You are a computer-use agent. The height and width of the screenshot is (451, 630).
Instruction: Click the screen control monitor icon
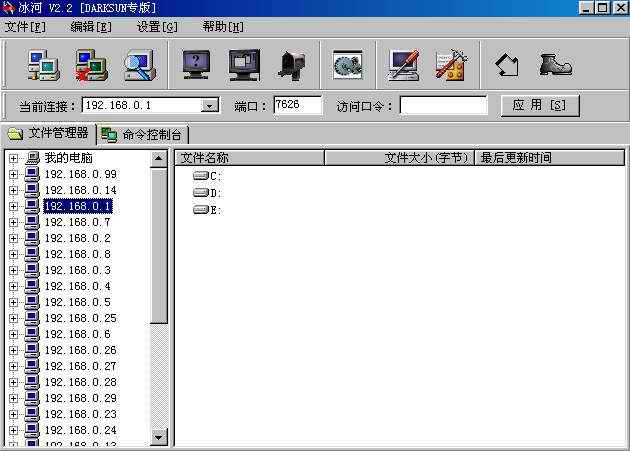(244, 66)
